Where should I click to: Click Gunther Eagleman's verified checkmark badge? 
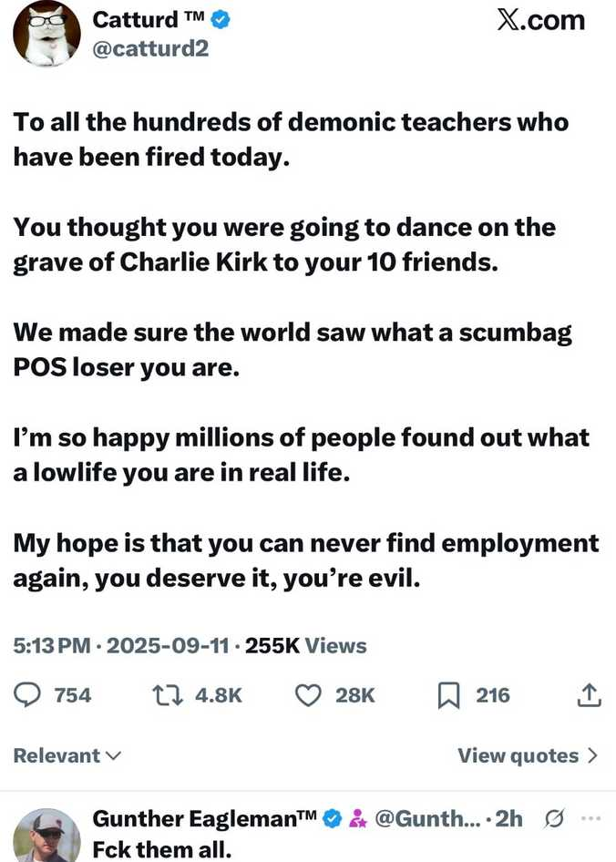[334, 819]
